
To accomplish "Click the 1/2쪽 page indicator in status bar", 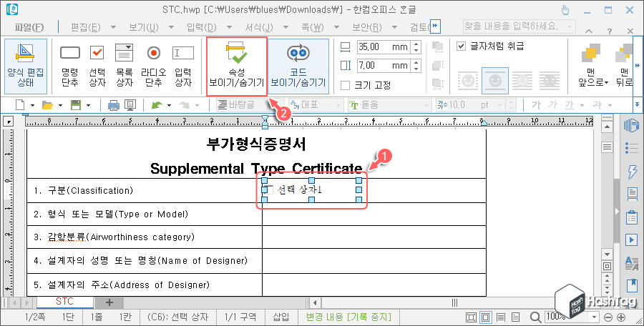I will coord(34,317).
